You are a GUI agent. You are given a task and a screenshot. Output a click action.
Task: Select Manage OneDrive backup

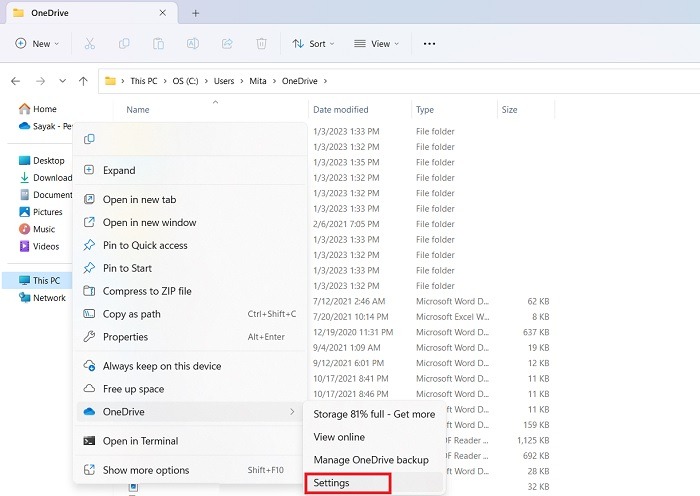click(x=374, y=460)
